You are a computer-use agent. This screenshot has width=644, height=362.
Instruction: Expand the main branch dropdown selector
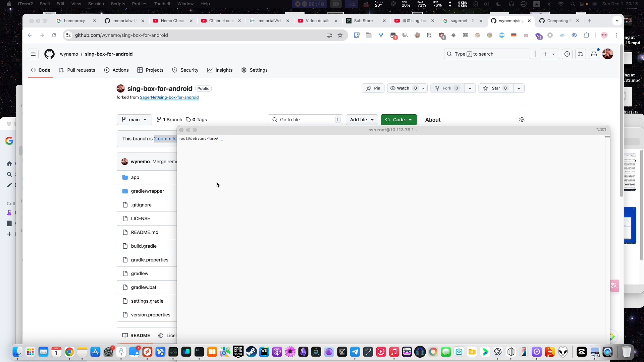point(133,119)
